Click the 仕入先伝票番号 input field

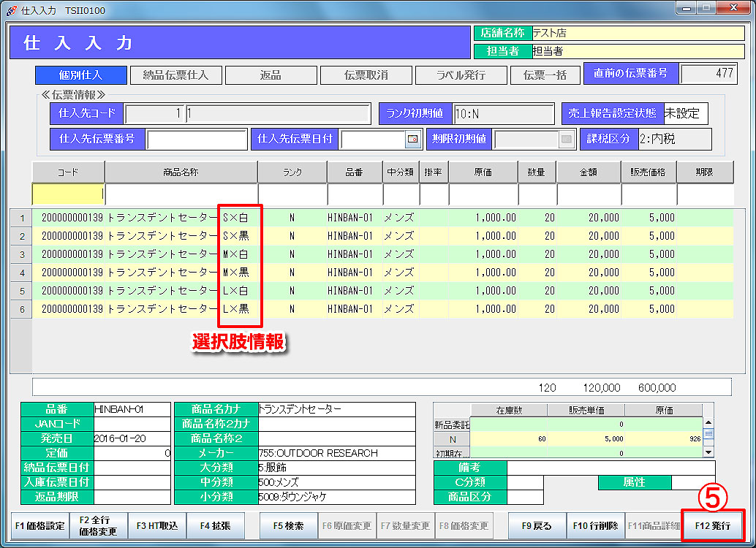197,139
